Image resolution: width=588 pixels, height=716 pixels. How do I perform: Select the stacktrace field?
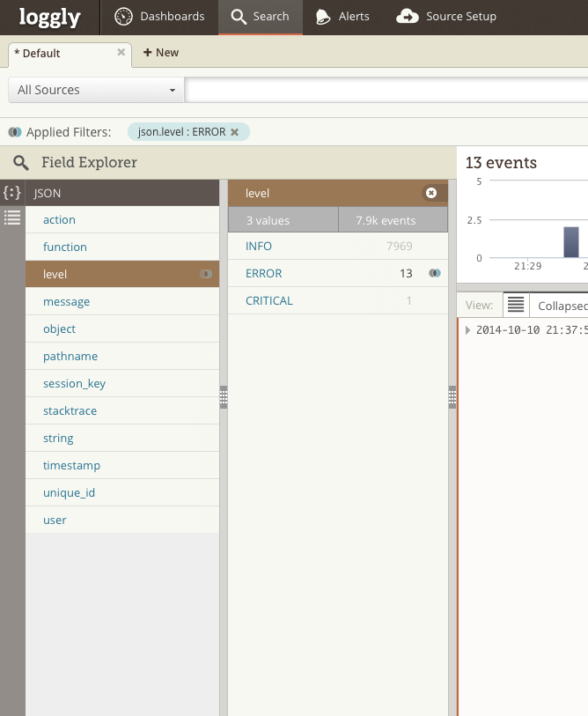pyautogui.click(x=70, y=411)
